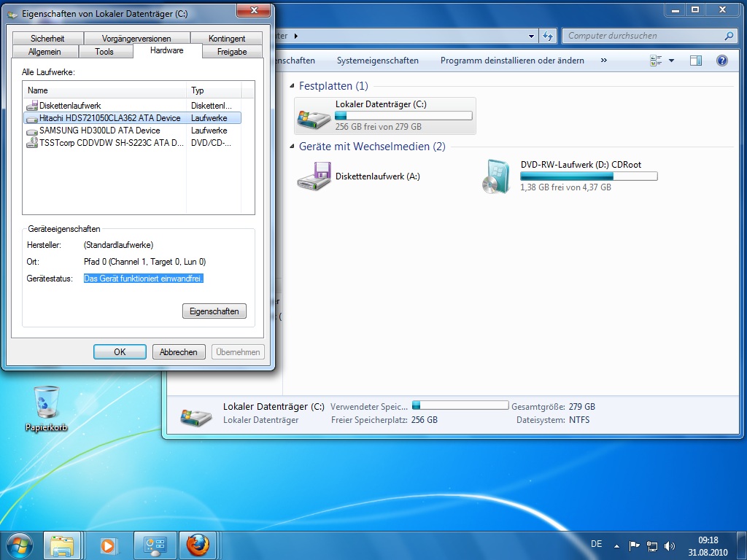Click the optical drive icon next to TSSTcorp

(x=32, y=142)
